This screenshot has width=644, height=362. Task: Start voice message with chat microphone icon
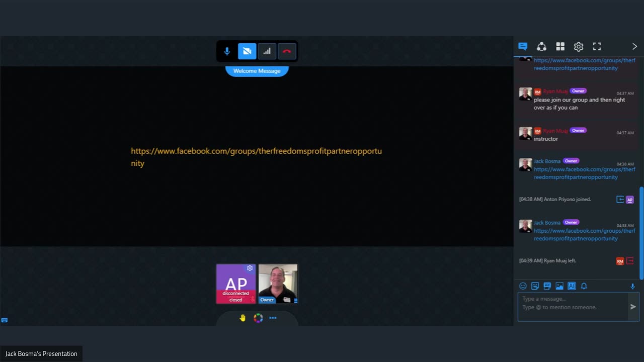click(x=633, y=286)
